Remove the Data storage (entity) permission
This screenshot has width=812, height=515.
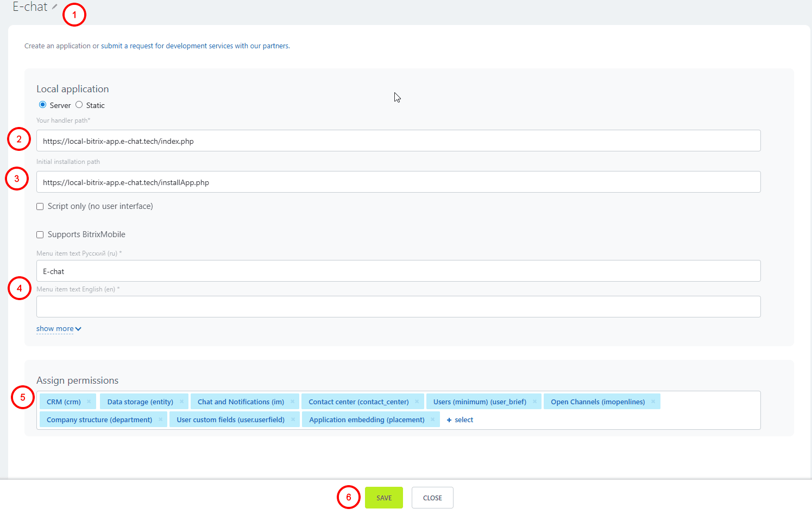(x=181, y=402)
